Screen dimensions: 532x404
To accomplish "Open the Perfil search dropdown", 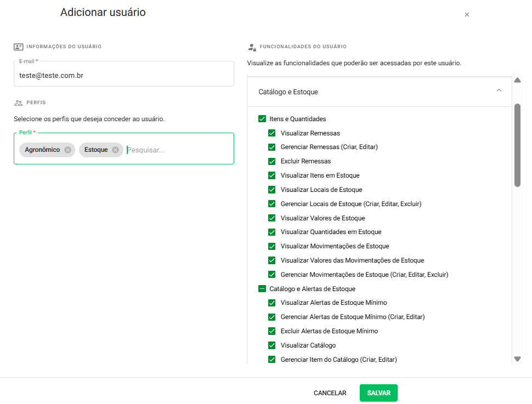I will point(176,150).
